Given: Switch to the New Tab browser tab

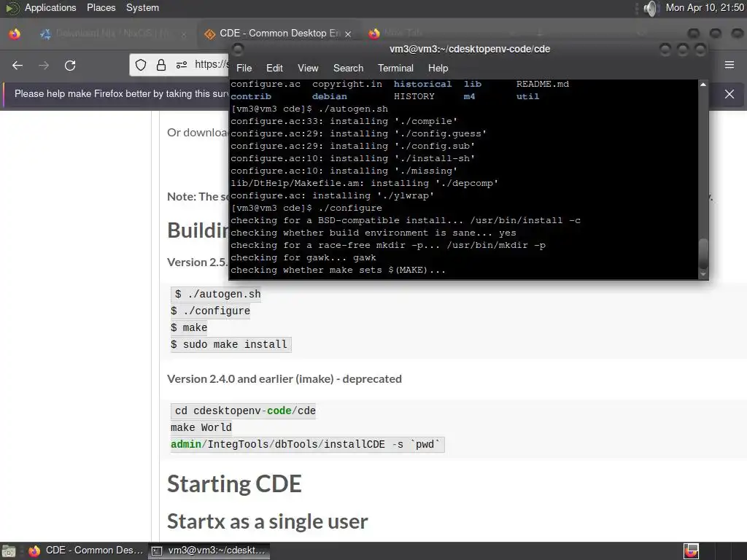Looking at the screenshot, I should pyautogui.click(x=403, y=34).
